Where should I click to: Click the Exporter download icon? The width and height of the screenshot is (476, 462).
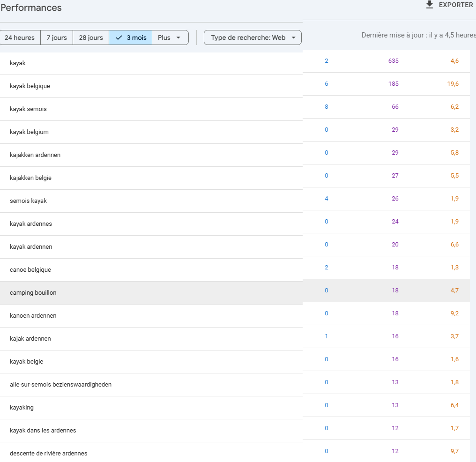pyautogui.click(x=429, y=5)
